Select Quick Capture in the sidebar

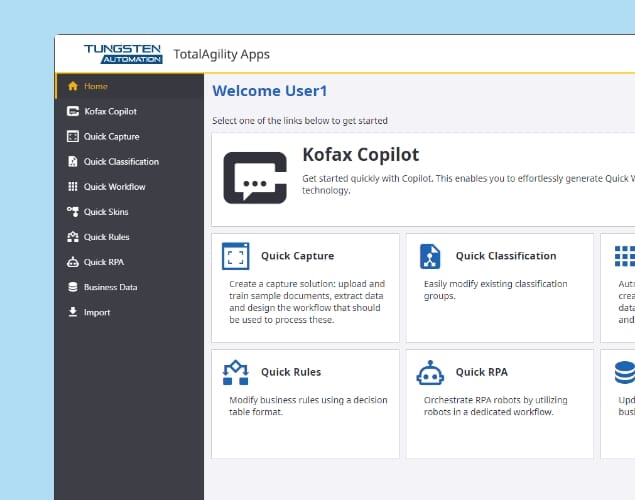[129, 136]
